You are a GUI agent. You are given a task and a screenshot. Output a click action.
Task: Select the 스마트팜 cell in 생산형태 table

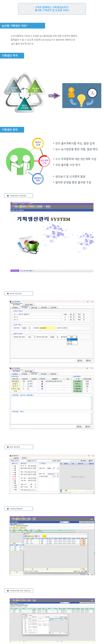tap(78, 387)
